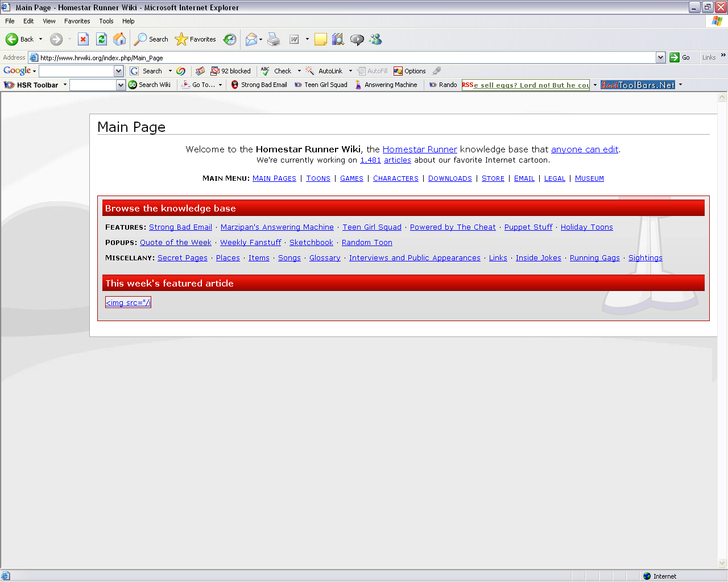
Task: Expand the address bar URL dropdown
Action: tap(660, 57)
